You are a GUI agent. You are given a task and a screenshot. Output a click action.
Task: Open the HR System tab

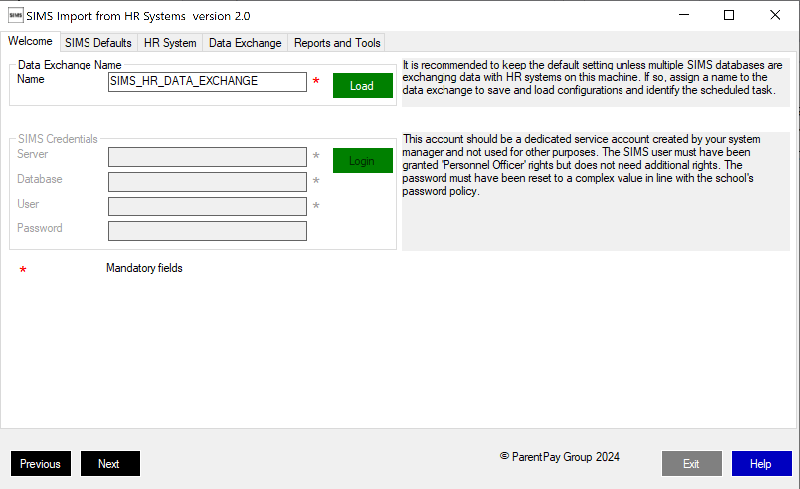click(x=170, y=43)
